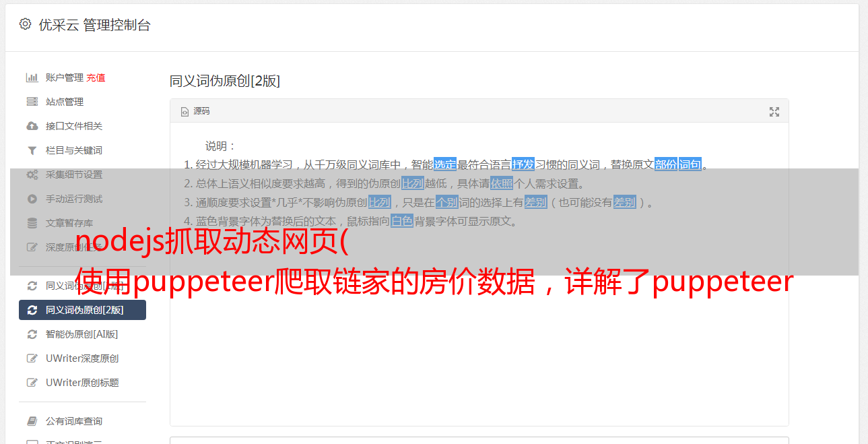Viewport: 868px width, 444px height.
Task: Click the highlighted word 选定
Action: tap(445, 164)
